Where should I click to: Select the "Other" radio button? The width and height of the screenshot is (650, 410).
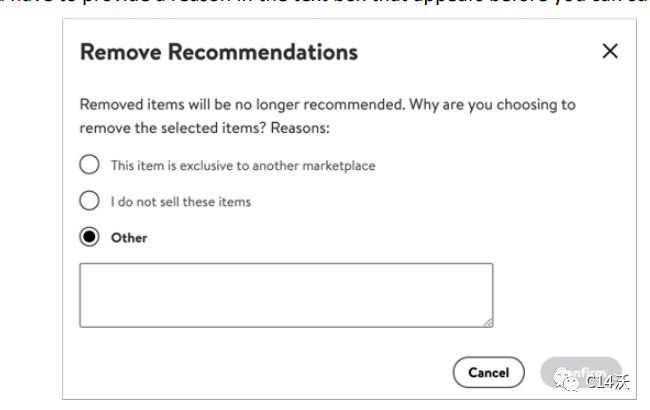[90, 237]
